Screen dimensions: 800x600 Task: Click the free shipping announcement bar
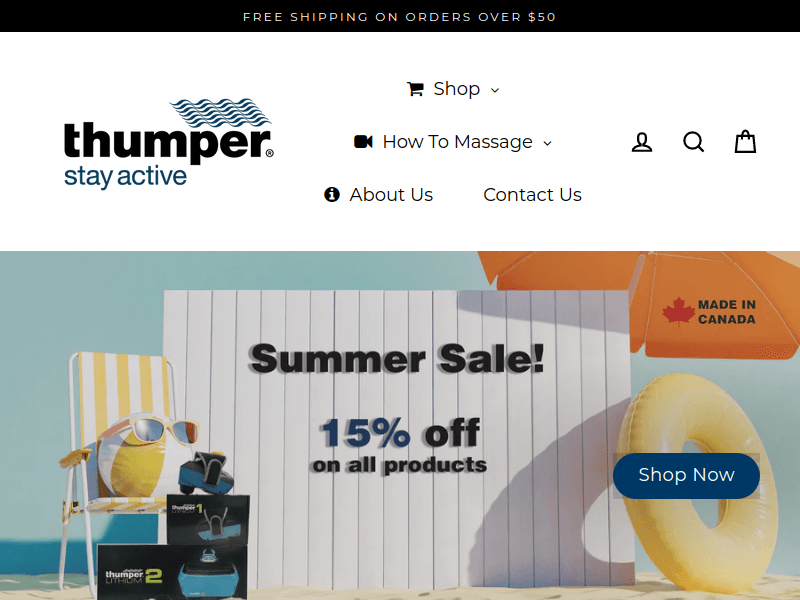pos(400,16)
